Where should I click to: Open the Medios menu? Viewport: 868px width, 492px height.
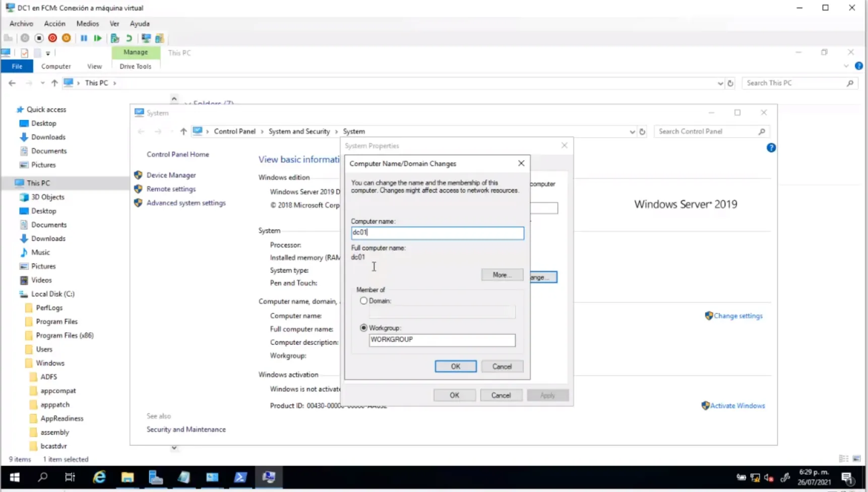click(87, 24)
